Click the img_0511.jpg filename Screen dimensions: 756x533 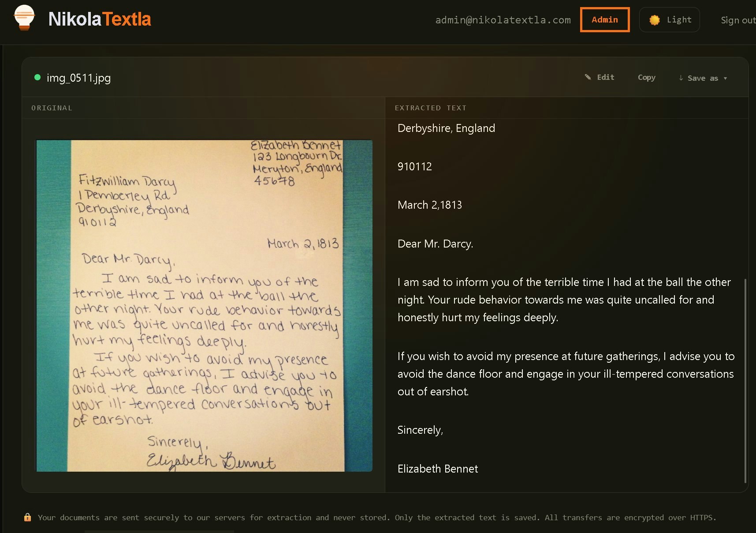(79, 78)
